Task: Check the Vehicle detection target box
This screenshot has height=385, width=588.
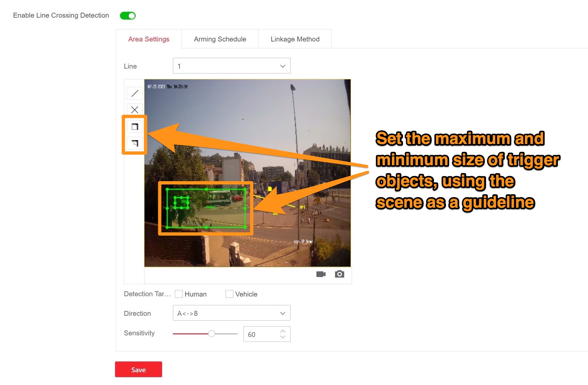Action: coord(229,294)
